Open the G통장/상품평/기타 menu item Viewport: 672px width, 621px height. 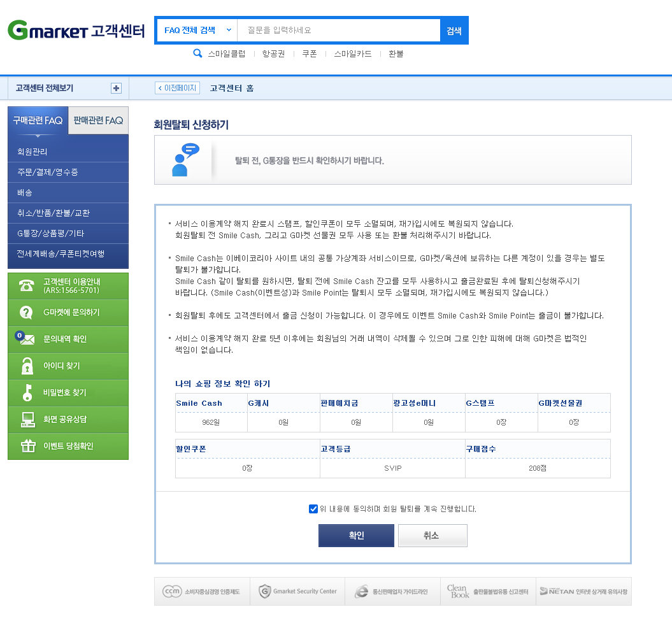click(x=68, y=234)
